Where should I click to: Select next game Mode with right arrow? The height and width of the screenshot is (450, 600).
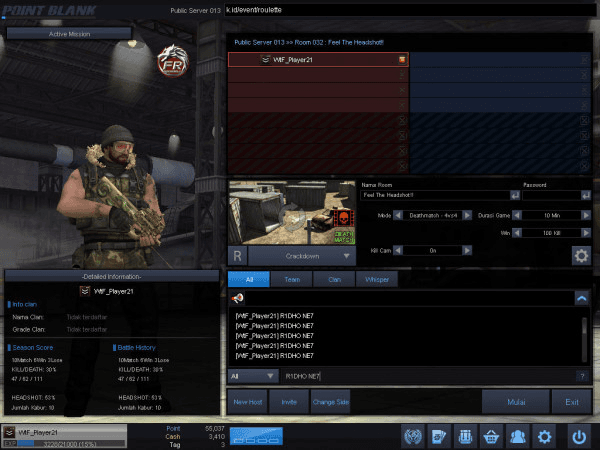click(467, 215)
